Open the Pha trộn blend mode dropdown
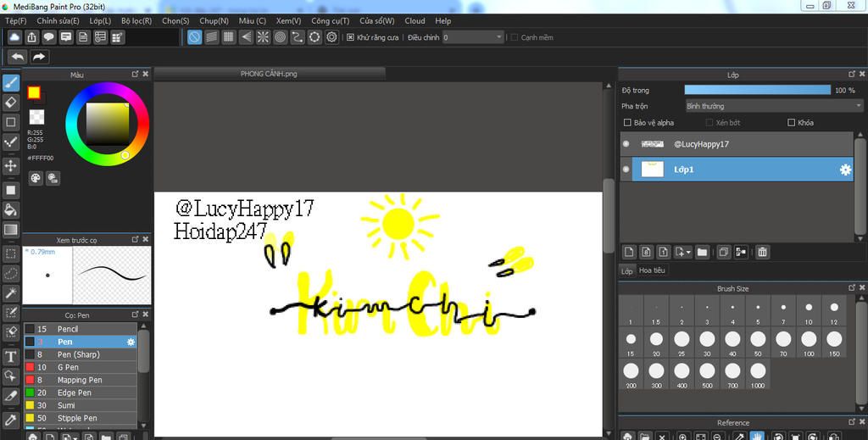The image size is (868, 440). (x=773, y=106)
